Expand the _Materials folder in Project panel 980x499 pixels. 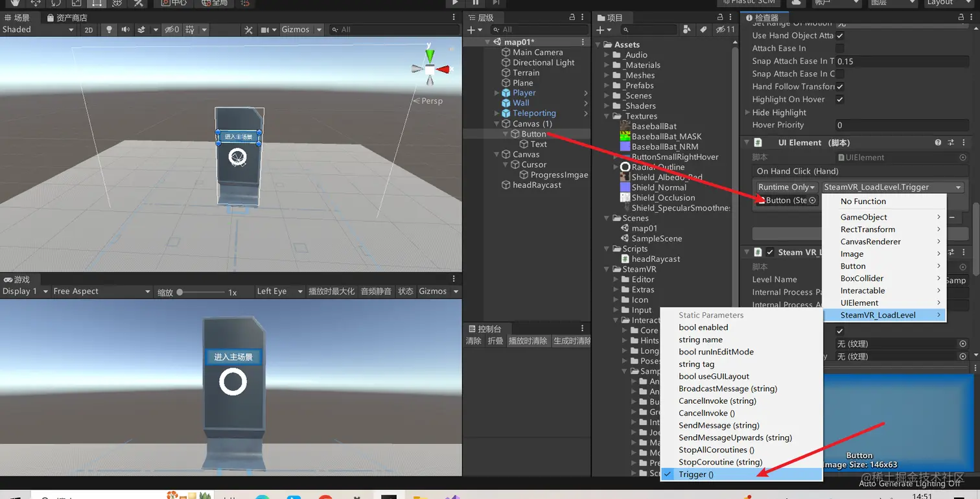pyautogui.click(x=607, y=65)
